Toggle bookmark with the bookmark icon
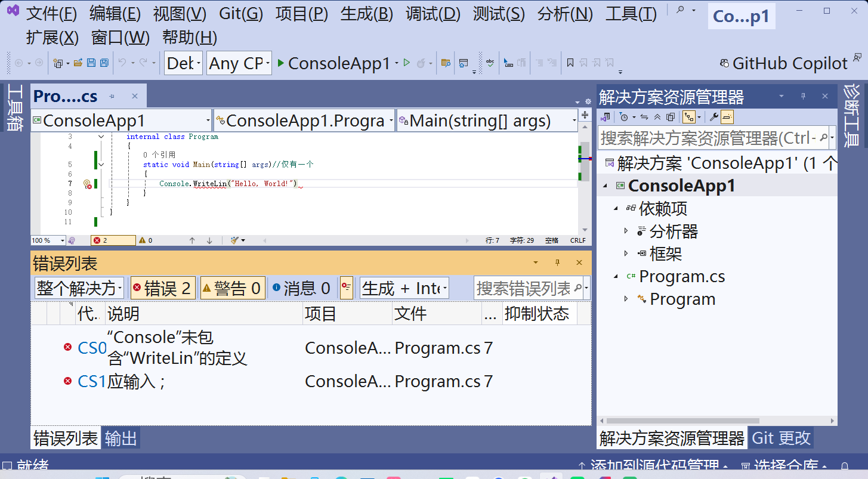 coord(570,63)
